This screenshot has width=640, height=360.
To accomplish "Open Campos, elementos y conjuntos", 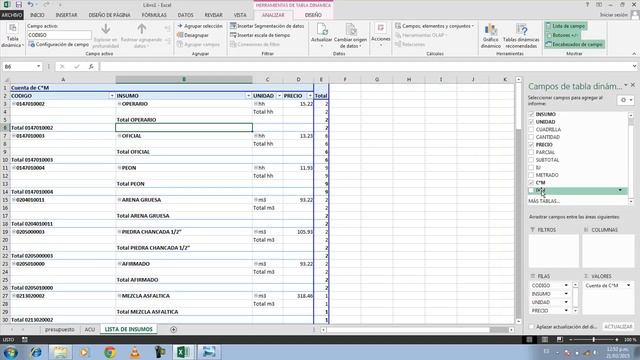I will point(434,26).
